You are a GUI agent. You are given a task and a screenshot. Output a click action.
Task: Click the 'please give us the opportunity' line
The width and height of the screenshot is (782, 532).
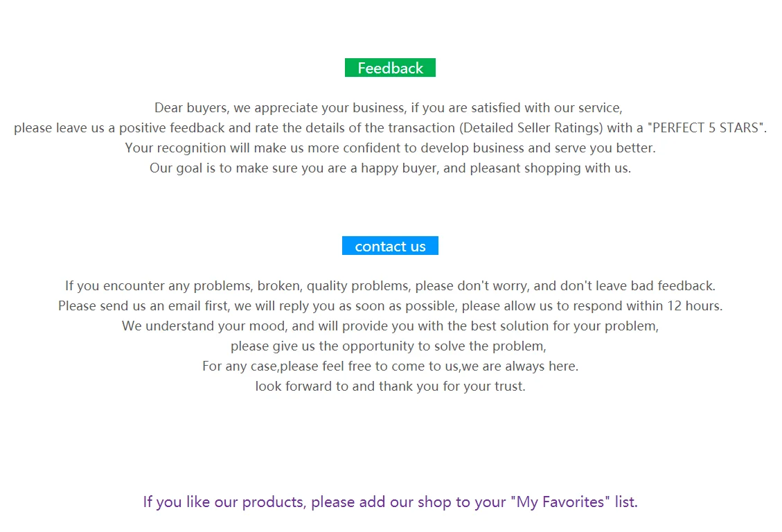[389, 346]
